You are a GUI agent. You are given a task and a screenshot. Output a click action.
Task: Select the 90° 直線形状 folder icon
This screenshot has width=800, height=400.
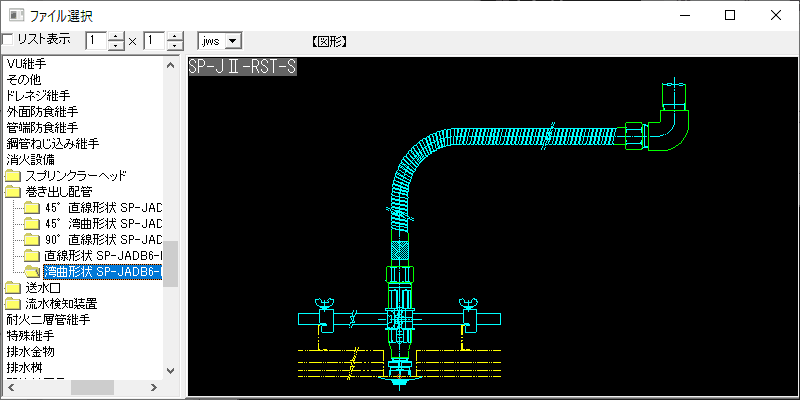(32, 239)
